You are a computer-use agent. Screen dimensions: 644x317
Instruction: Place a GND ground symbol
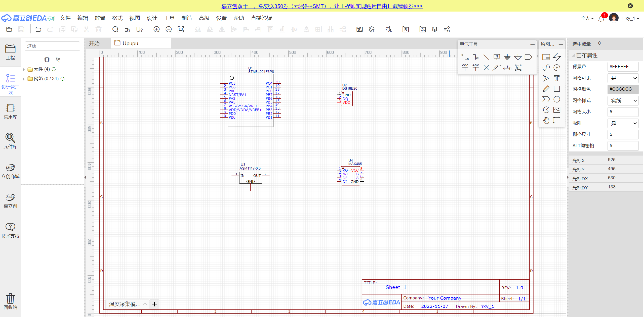[507, 57]
